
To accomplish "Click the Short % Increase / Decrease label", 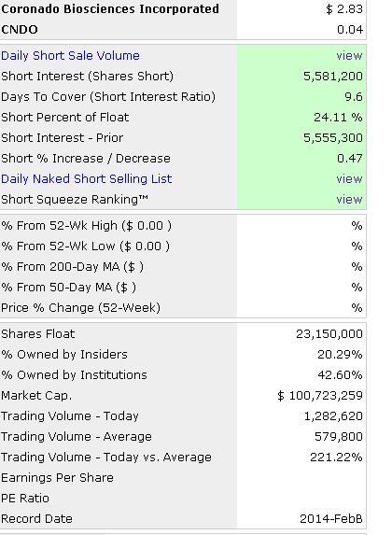I will pos(86,159).
